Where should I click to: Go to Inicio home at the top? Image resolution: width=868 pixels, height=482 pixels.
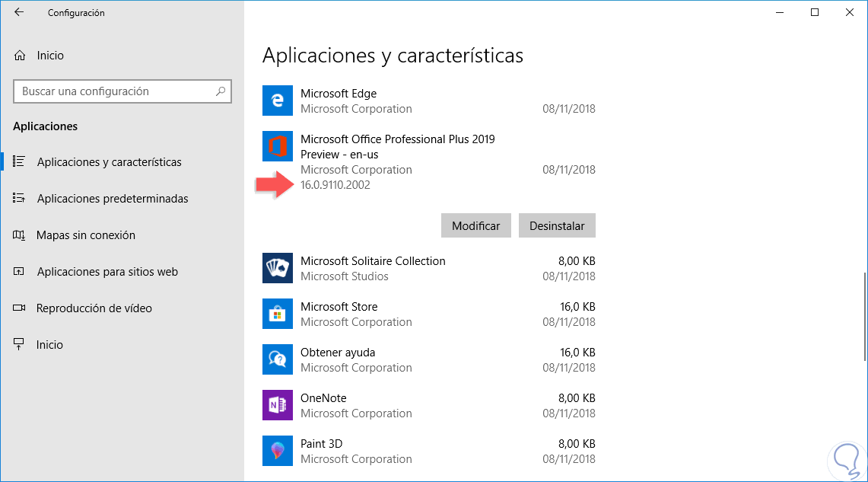[x=49, y=56]
